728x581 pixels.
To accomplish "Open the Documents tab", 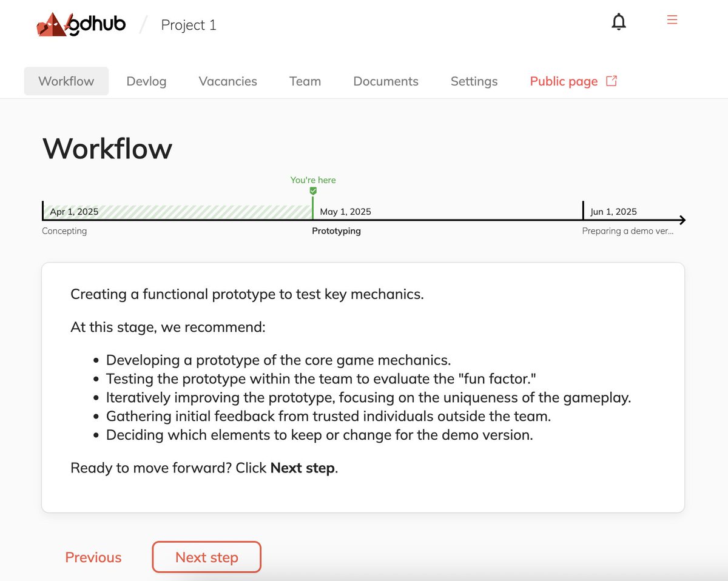I will (x=385, y=81).
